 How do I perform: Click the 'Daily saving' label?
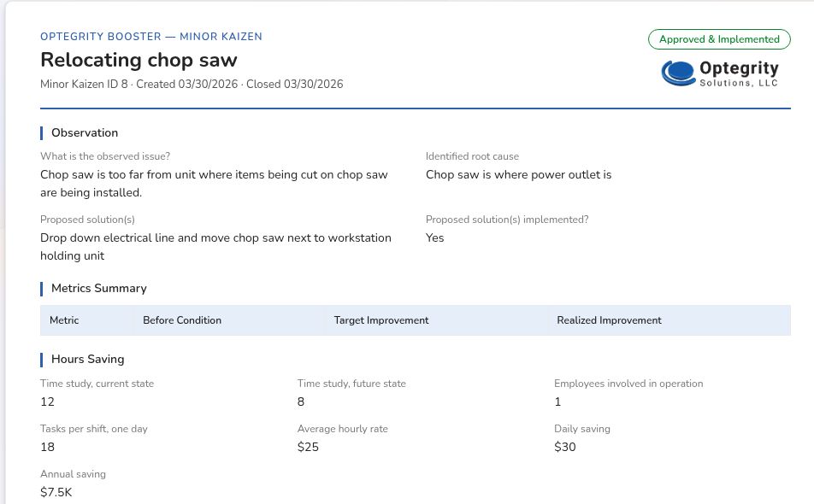pyautogui.click(x=582, y=429)
